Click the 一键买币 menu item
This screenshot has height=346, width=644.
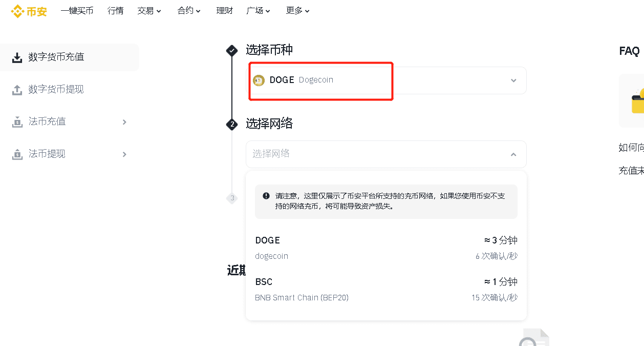(x=77, y=10)
